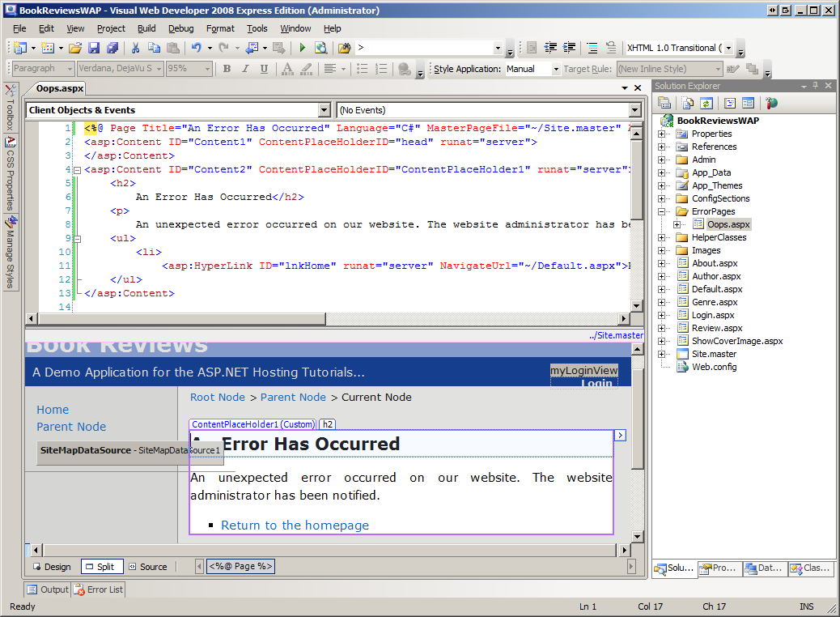This screenshot has width=840, height=617.
Task: Expand the Admin folder node
Action: pyautogui.click(x=661, y=160)
